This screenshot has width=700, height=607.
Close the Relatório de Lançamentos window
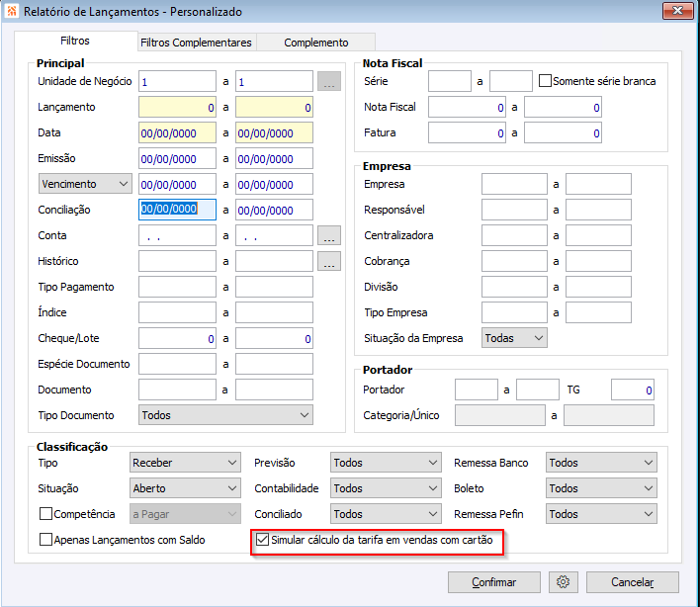click(677, 11)
